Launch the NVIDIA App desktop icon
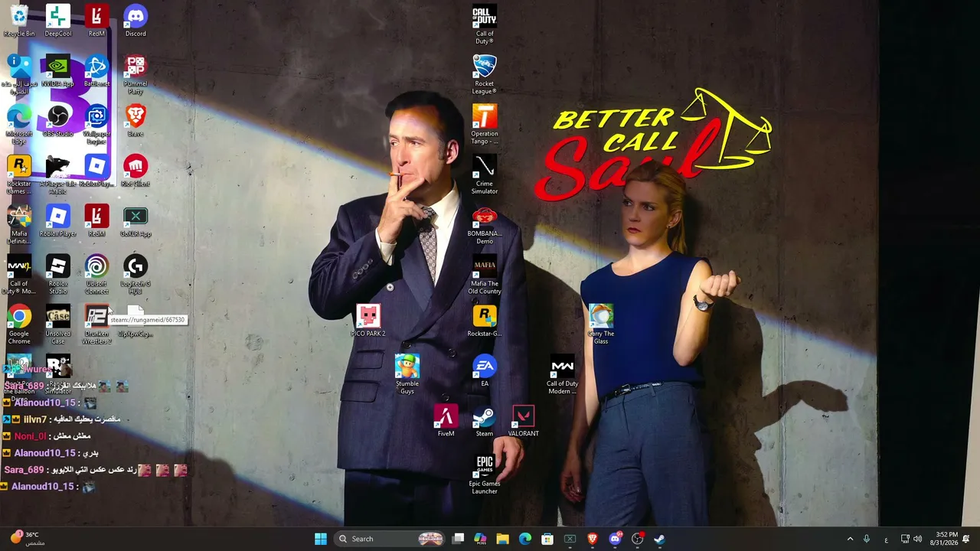 [x=58, y=71]
